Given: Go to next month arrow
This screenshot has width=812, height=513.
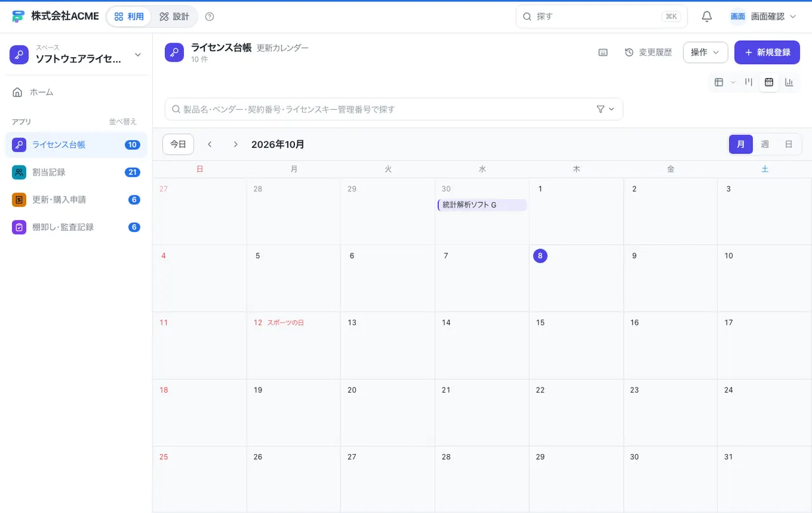Looking at the screenshot, I should (x=235, y=145).
